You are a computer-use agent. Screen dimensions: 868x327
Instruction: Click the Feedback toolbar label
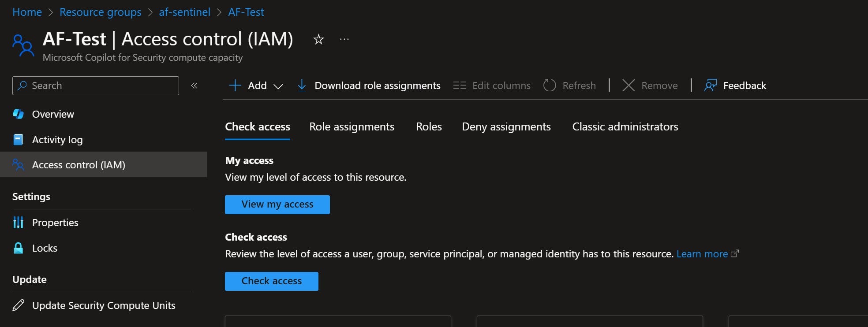point(745,85)
